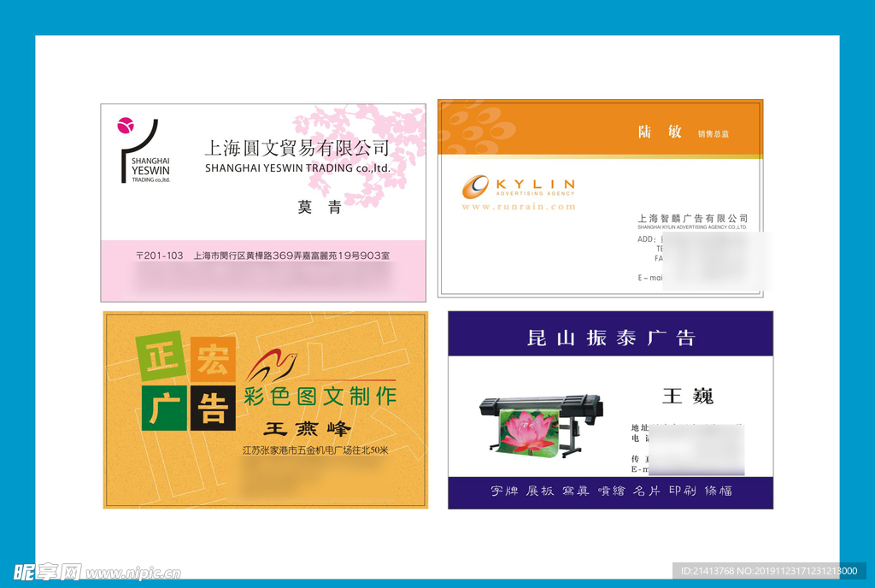Click the 昆山振泰广告 purple header
The image size is (875, 588).
(611, 337)
